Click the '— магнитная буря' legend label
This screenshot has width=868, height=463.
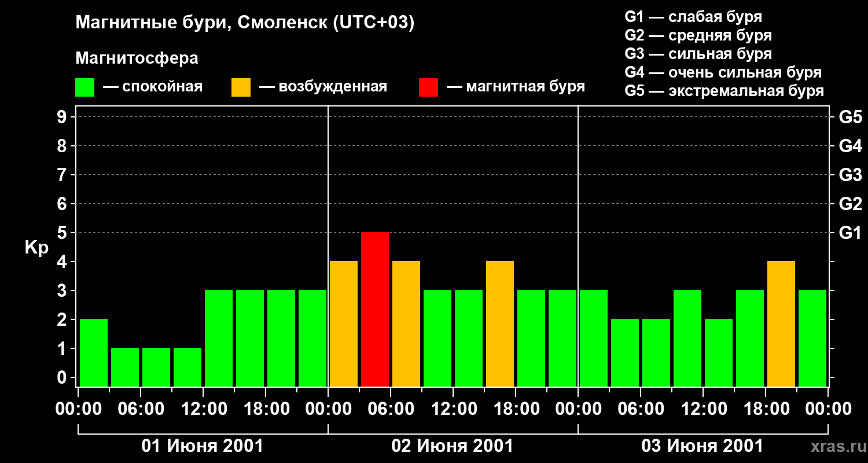516,87
